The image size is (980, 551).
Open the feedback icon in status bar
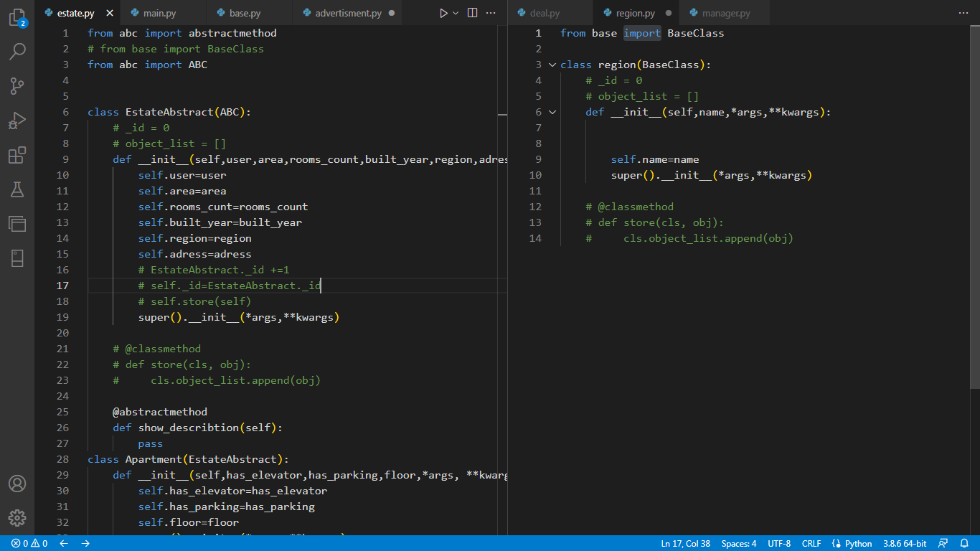943,543
